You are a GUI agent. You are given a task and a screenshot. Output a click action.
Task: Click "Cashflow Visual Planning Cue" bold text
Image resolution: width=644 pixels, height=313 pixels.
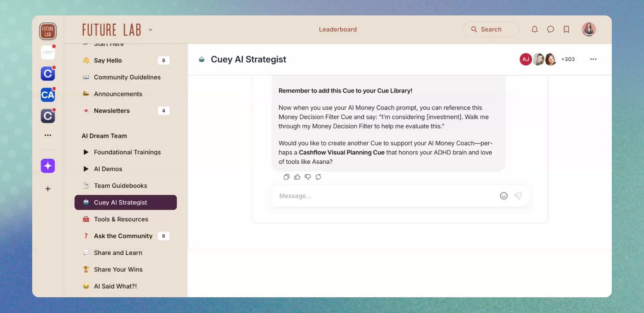coord(342,152)
